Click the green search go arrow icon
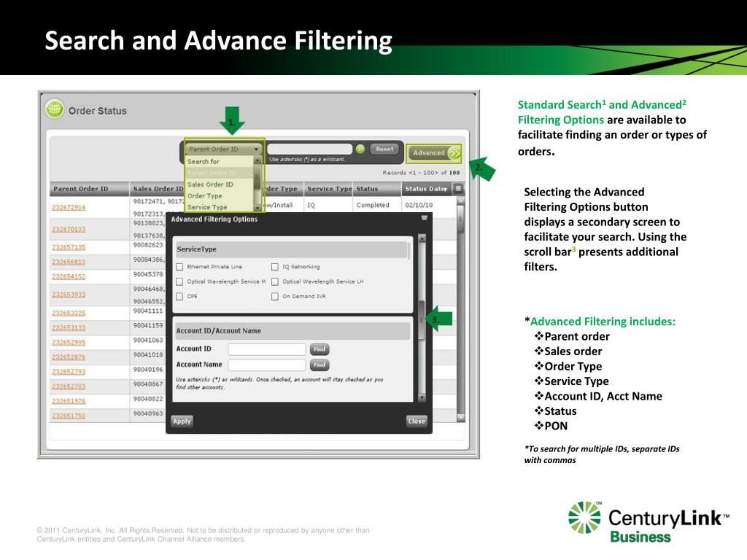Image resolution: width=747 pixels, height=560 pixels. pyautogui.click(x=360, y=149)
